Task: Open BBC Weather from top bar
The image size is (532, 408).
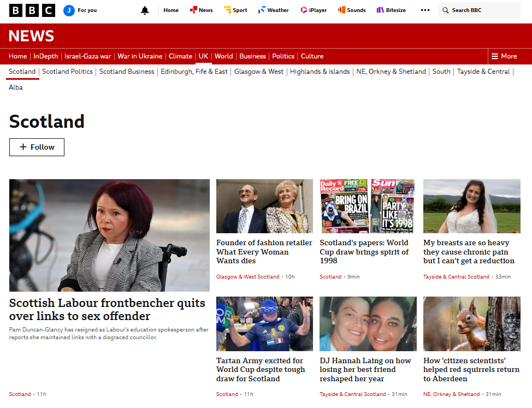Action: tap(274, 10)
